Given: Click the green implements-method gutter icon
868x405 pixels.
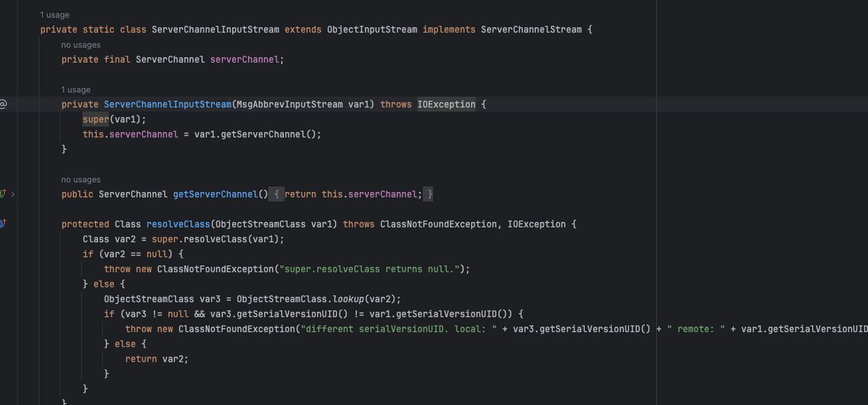Looking at the screenshot, I should 2,194.
